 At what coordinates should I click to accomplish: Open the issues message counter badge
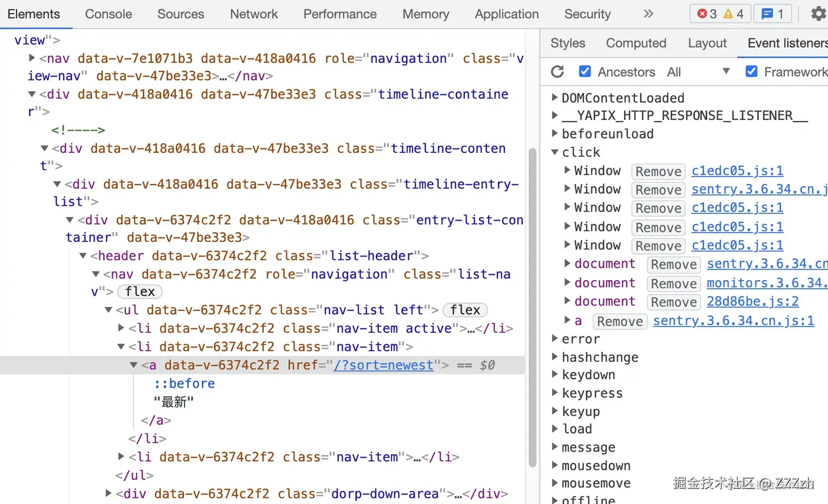click(773, 14)
